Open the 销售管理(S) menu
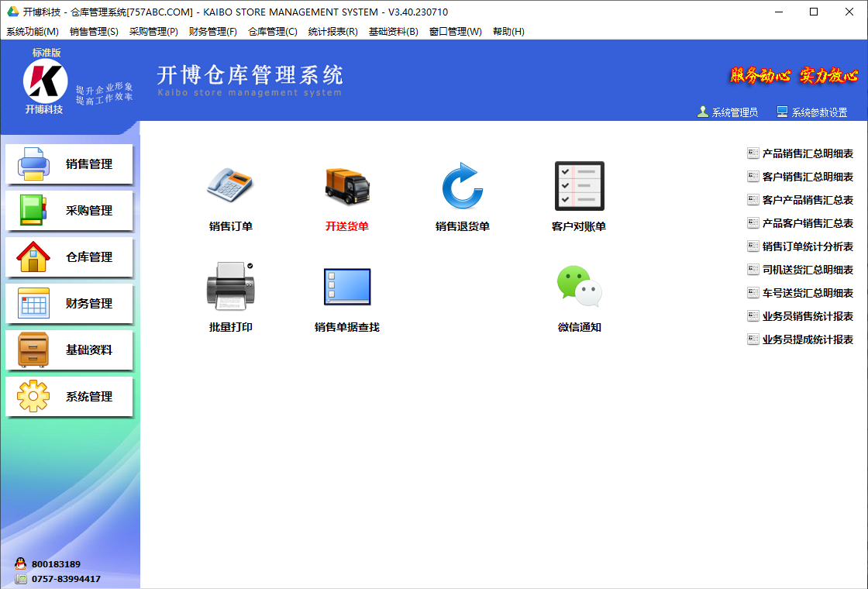 (x=94, y=32)
